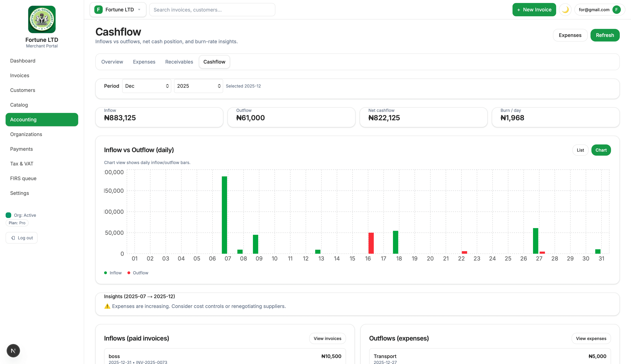This screenshot has width=631, height=364.
Task: Click the warning icon in Insights
Action: coord(107,306)
